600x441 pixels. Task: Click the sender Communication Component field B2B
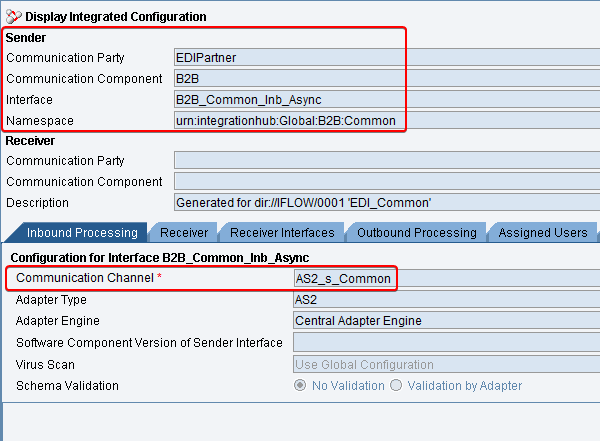pos(387,78)
